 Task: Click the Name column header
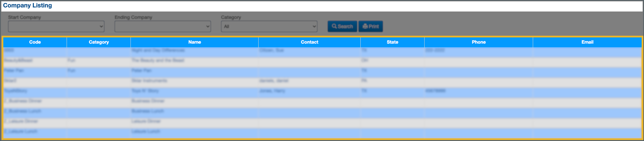coord(194,42)
